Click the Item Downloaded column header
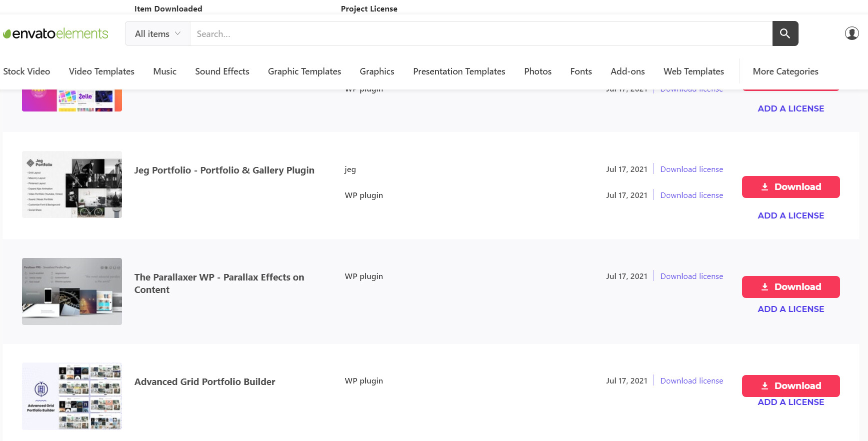 point(168,8)
